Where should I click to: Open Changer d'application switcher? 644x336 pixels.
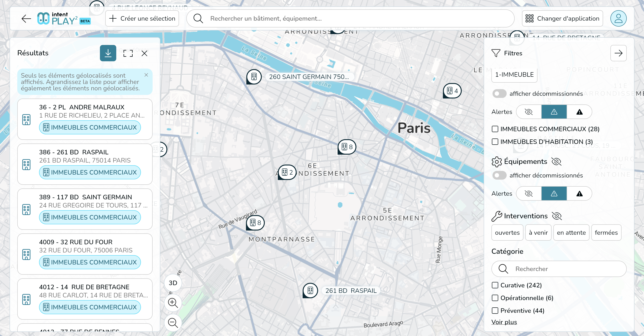562,18
